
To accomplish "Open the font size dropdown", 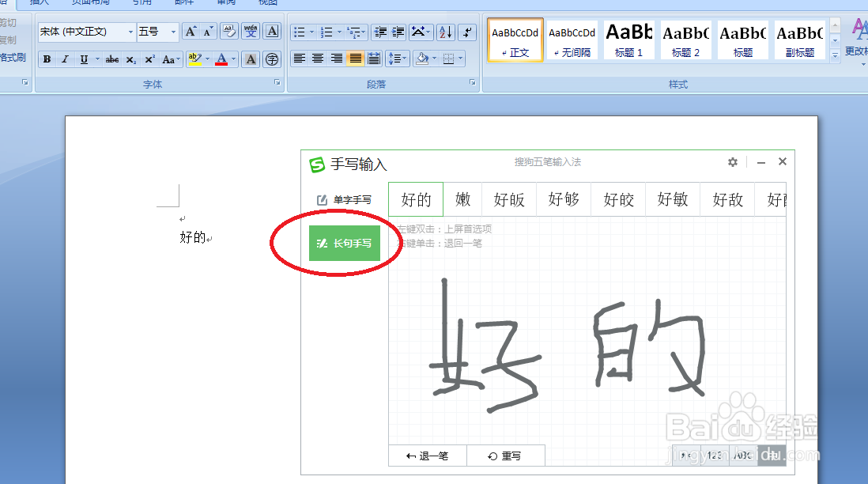I will click(x=172, y=30).
